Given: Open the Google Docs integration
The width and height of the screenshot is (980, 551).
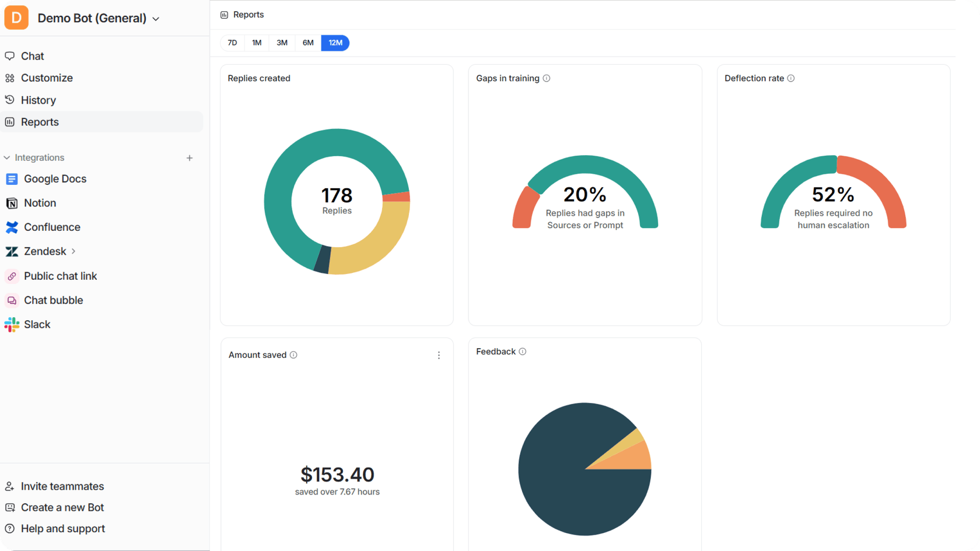Looking at the screenshot, I should click(x=55, y=178).
